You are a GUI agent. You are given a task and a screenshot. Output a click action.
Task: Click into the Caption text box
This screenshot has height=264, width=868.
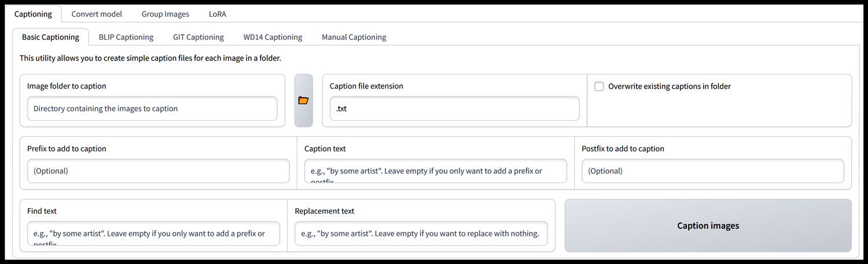(435, 171)
